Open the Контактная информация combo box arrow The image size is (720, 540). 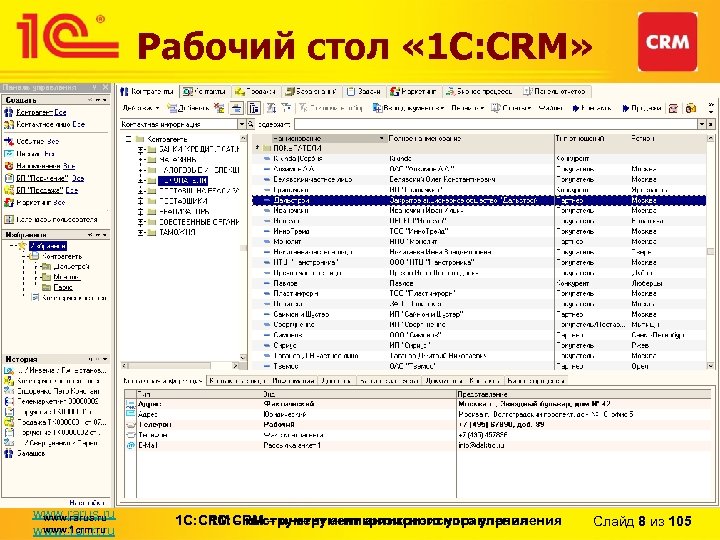pyautogui.click(x=242, y=124)
